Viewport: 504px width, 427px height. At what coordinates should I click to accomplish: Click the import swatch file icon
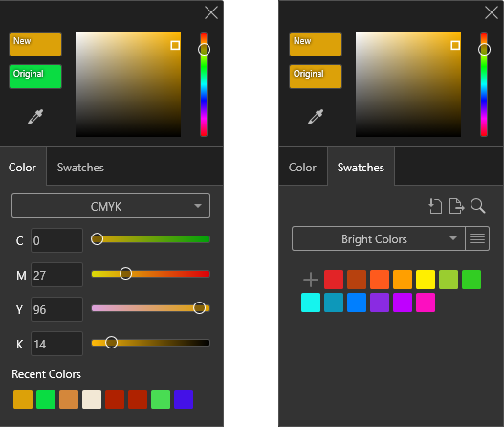coord(435,206)
